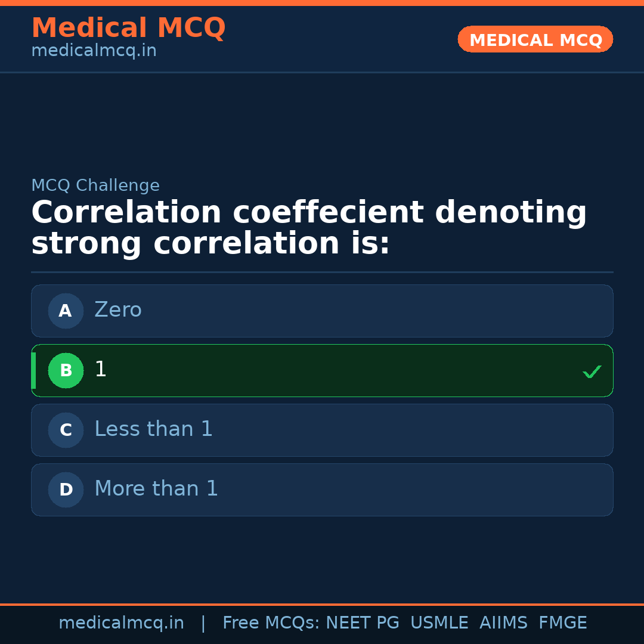Open the Medical MCQ header title
This screenshot has width=644, height=644.
[x=128, y=28]
